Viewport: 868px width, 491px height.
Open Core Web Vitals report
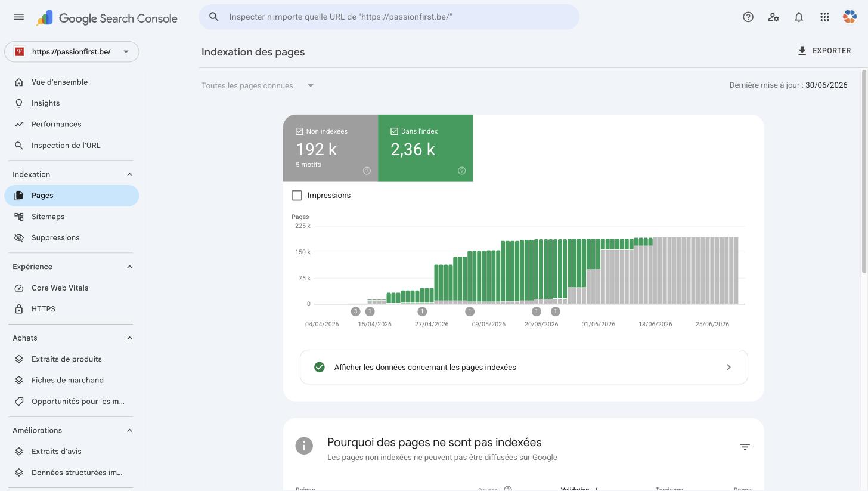(x=72, y=288)
